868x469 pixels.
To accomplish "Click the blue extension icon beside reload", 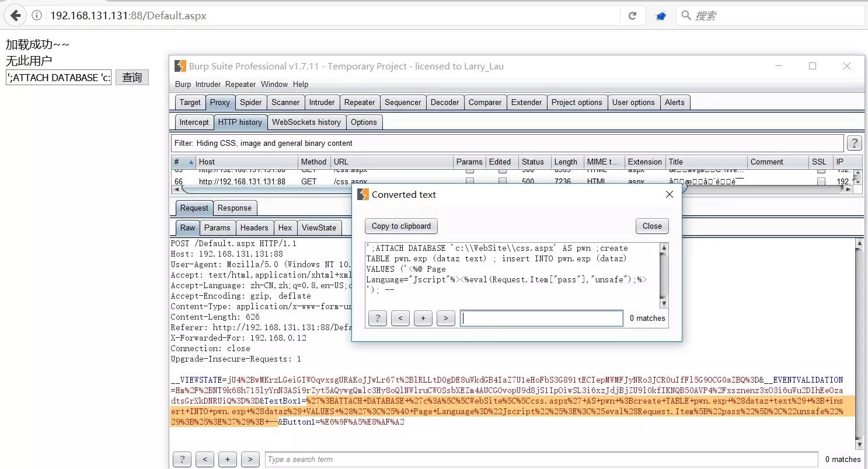I will (661, 16).
